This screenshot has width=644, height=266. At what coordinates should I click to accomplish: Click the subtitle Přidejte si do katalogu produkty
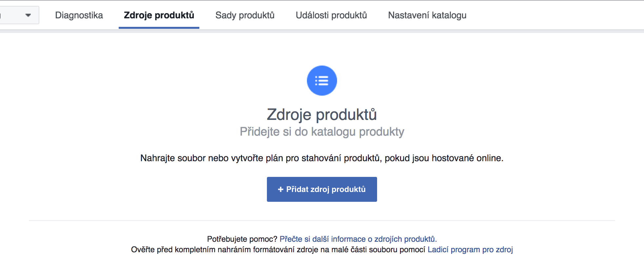click(x=322, y=132)
